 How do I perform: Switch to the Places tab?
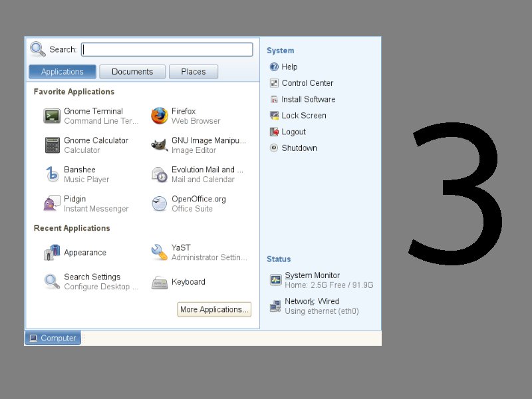point(194,72)
